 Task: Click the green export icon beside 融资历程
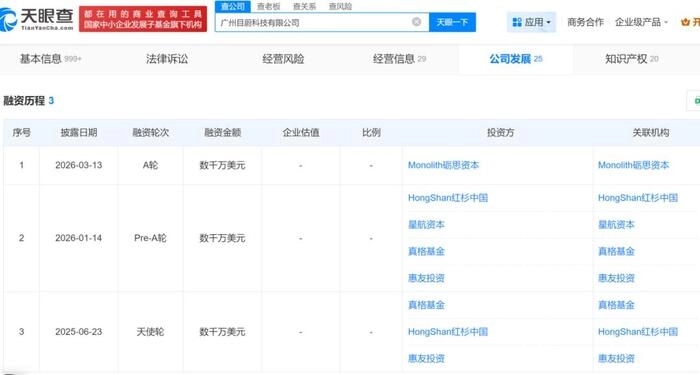(696, 101)
